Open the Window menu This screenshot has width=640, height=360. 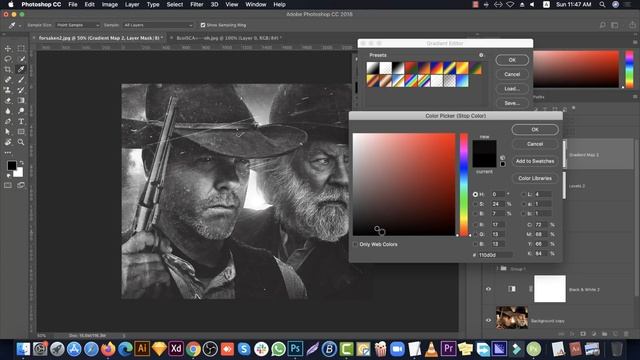point(256,4)
